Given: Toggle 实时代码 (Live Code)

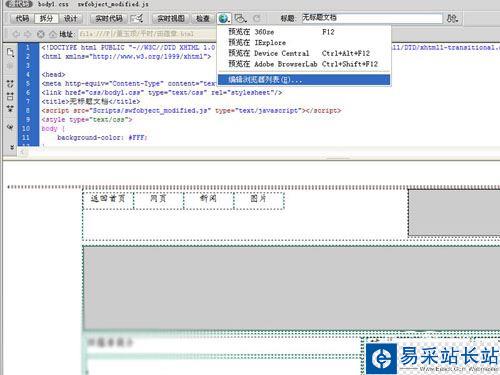Looking at the screenshot, I should pyautogui.click(x=109, y=18).
